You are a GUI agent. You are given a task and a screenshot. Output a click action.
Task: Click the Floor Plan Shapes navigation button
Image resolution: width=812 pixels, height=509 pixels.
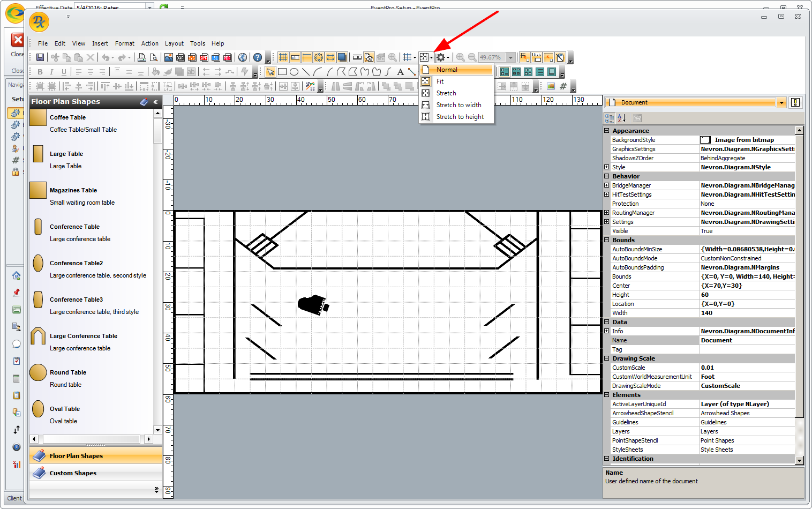(x=96, y=456)
